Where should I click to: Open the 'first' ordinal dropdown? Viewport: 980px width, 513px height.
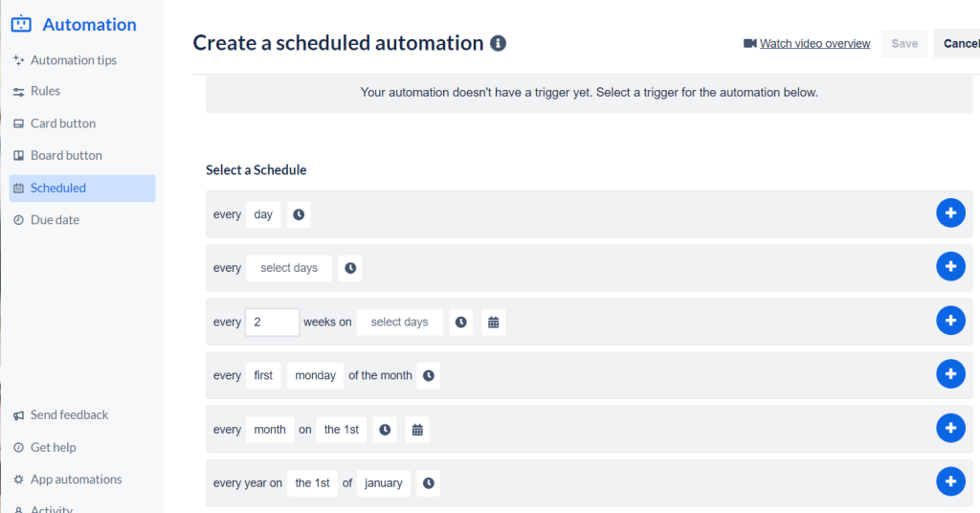(x=263, y=376)
